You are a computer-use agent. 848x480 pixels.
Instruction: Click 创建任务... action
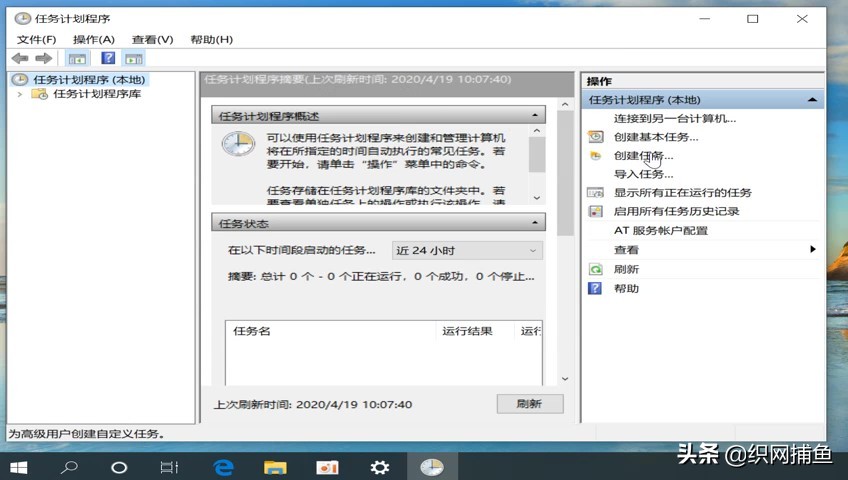coord(643,156)
